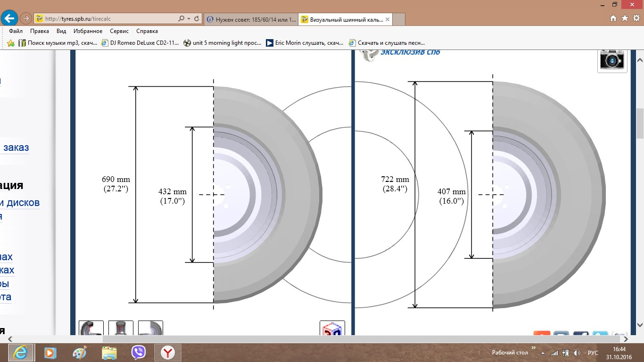This screenshot has width=644, height=362.
Task: Close the 'Визуальный шинный каль...' tab
Action: pyautogui.click(x=388, y=19)
